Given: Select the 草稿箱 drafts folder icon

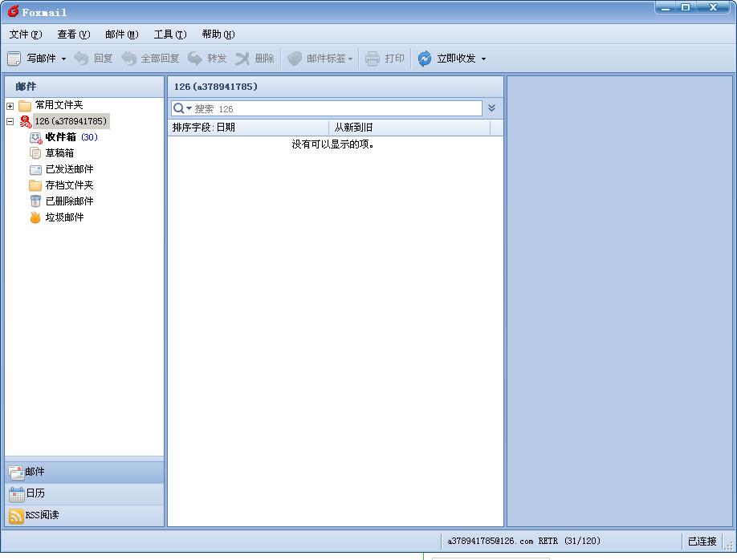Looking at the screenshot, I should point(35,153).
